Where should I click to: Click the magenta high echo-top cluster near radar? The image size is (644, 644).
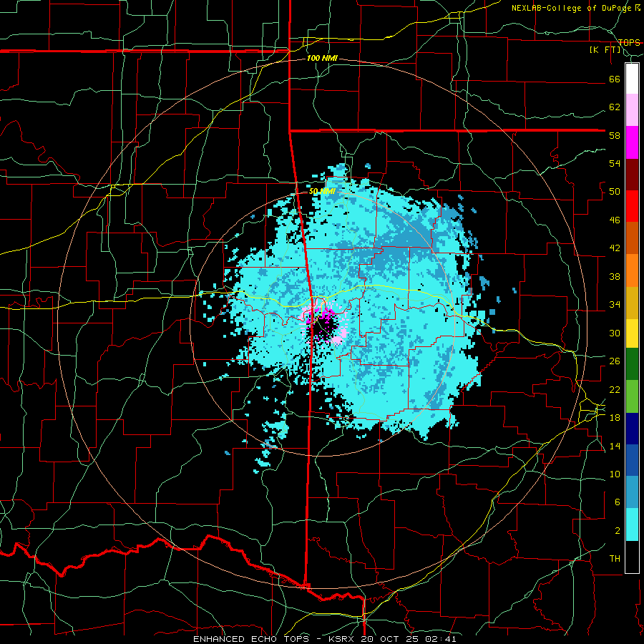[326, 316]
